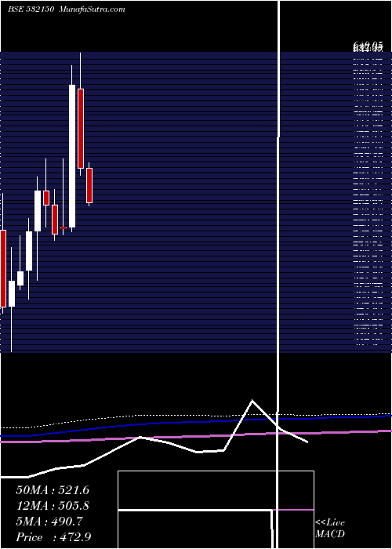Viewport: 392px width, 549px height.
Task: Click the 12MA : 505.8 value
Action: tap(53, 506)
